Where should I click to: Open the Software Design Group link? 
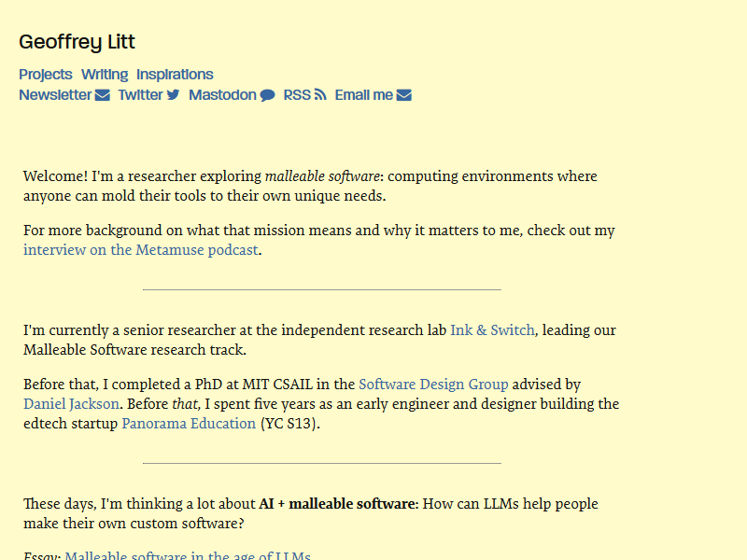pos(433,385)
